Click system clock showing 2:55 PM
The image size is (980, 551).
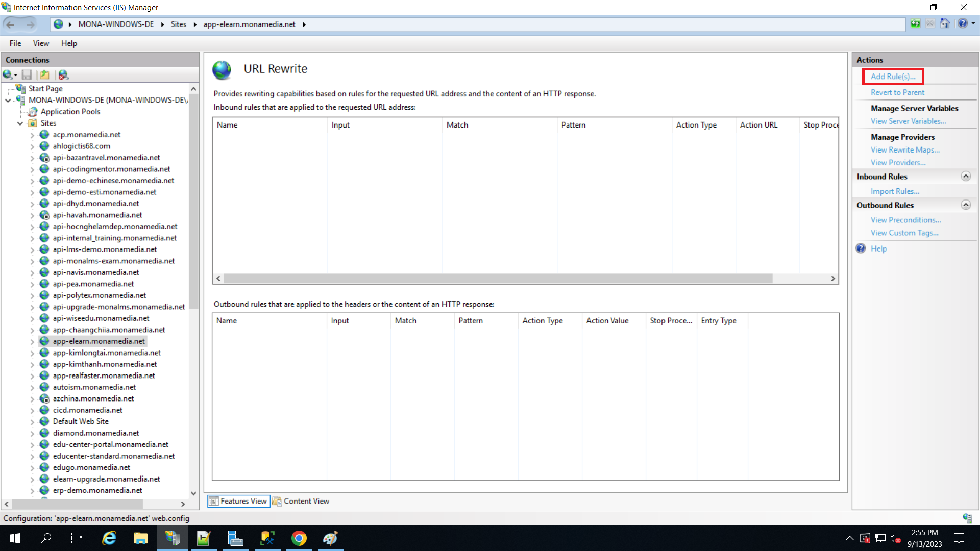point(924,533)
